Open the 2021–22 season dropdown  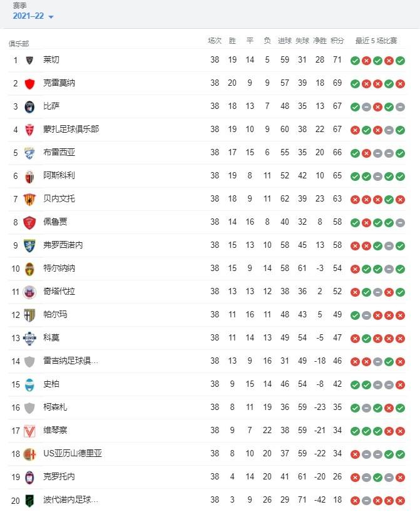pos(33,17)
